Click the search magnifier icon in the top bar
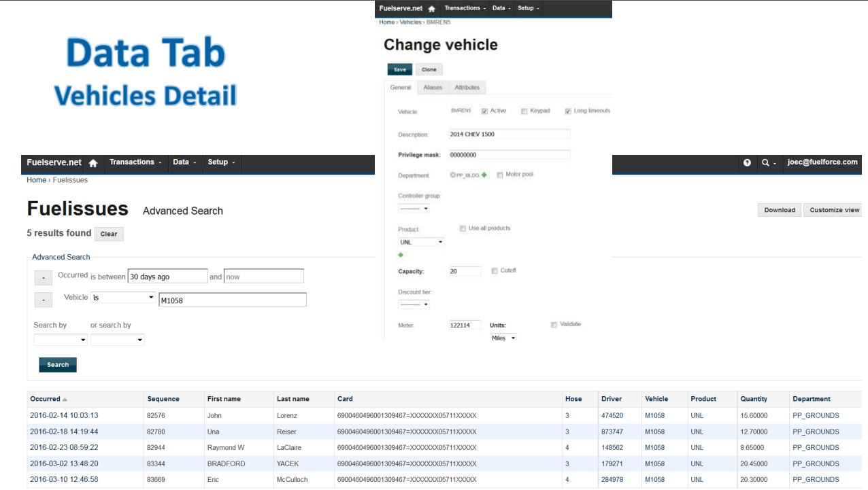The width and height of the screenshot is (868, 490). 765,162
